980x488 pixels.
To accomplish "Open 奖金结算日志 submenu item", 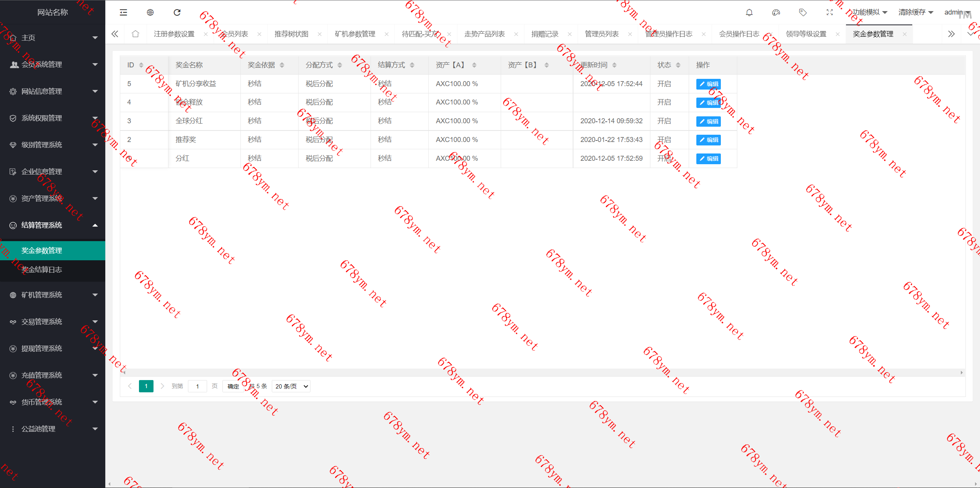I will [x=41, y=269].
